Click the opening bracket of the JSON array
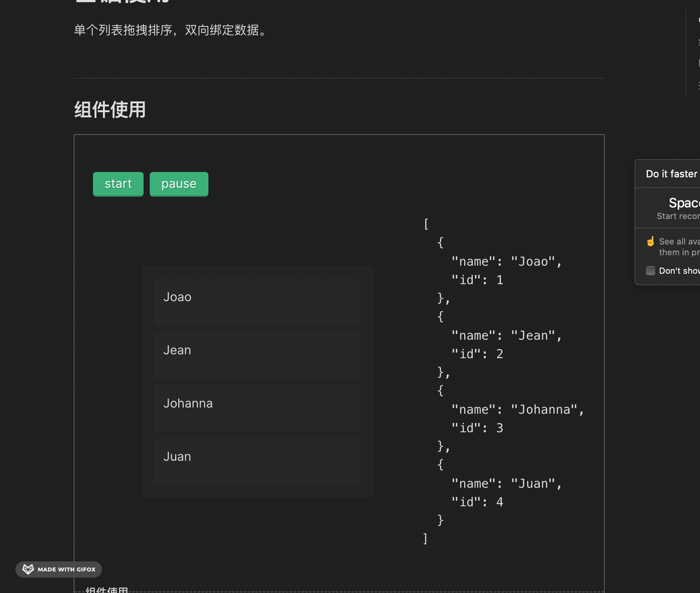This screenshot has height=593, width=700. (x=426, y=224)
